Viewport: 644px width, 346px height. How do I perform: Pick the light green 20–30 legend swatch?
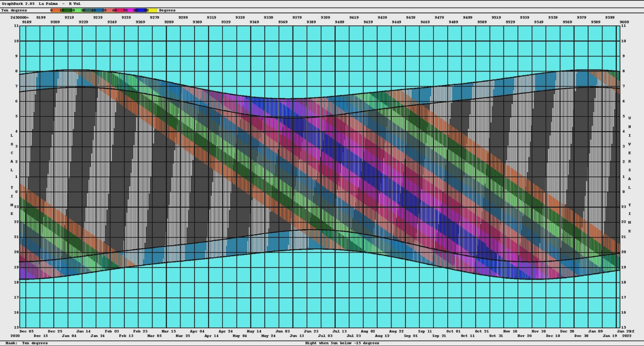(77, 10)
